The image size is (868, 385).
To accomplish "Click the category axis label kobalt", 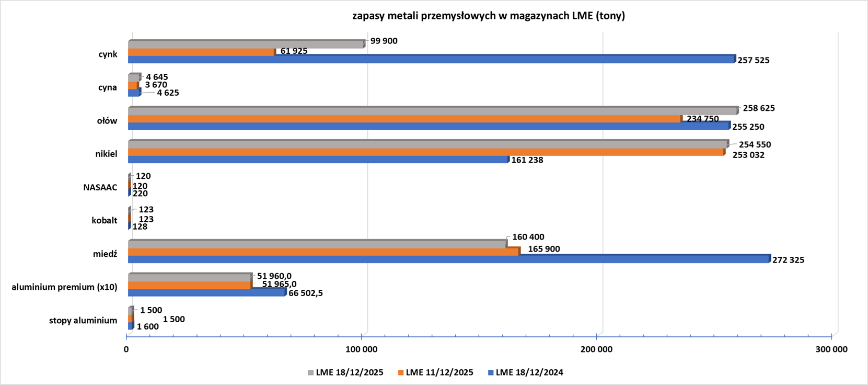I will coord(104,220).
